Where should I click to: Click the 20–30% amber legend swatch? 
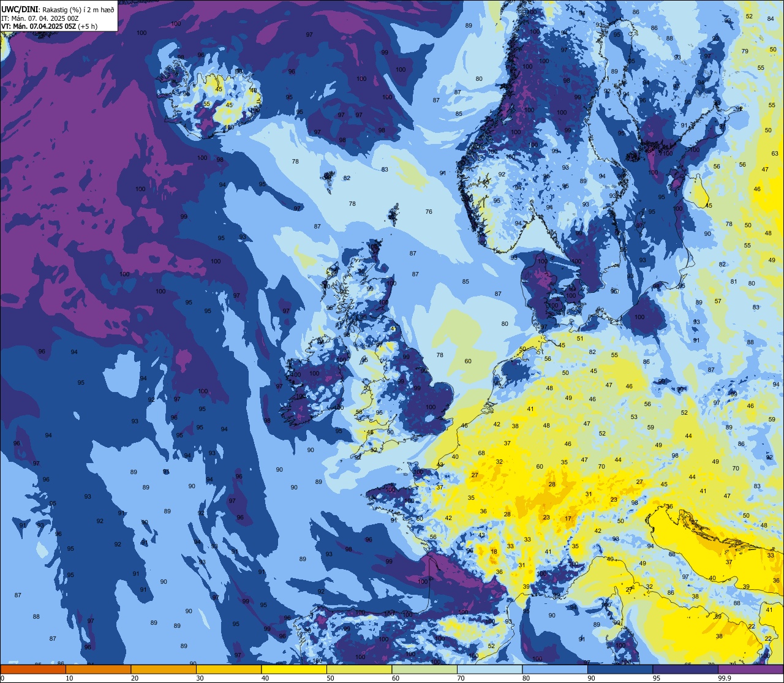pyautogui.click(x=164, y=669)
